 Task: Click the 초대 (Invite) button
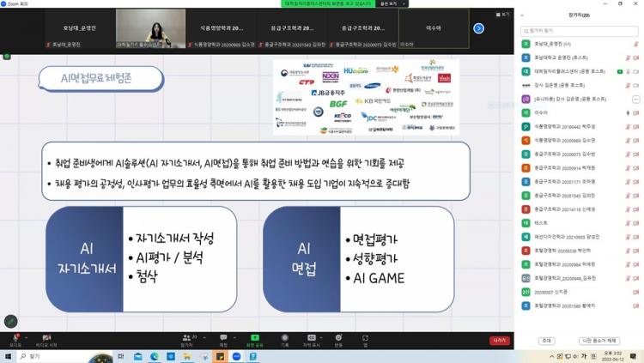click(546, 341)
